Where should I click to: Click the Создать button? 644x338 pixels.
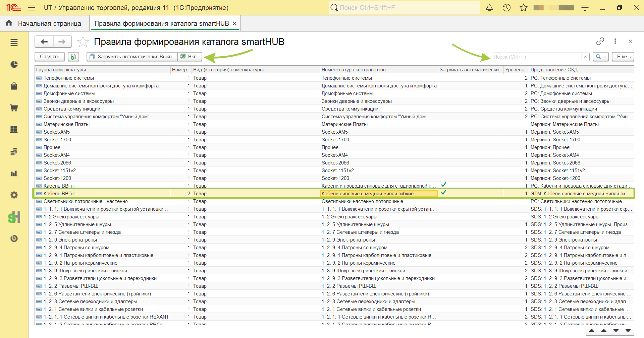click(50, 57)
